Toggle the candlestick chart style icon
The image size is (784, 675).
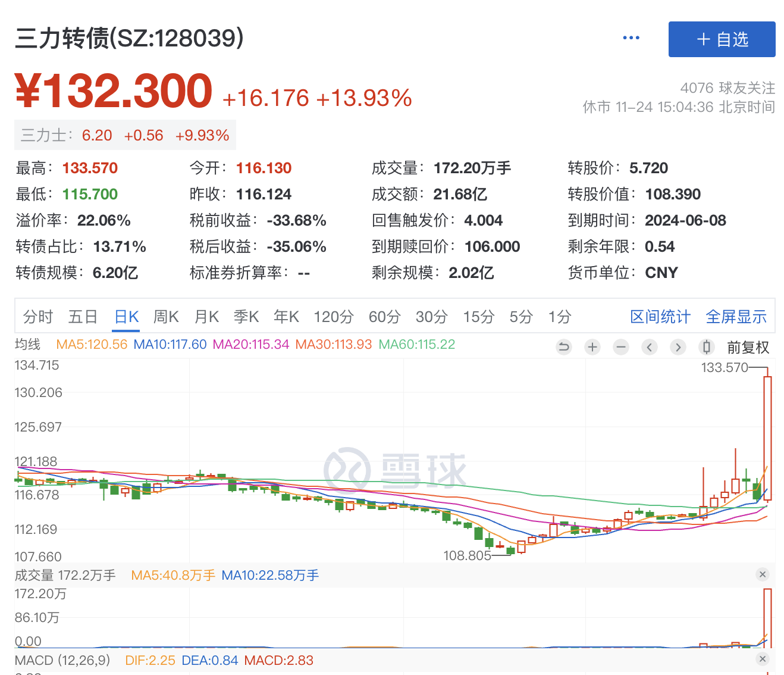pos(706,347)
